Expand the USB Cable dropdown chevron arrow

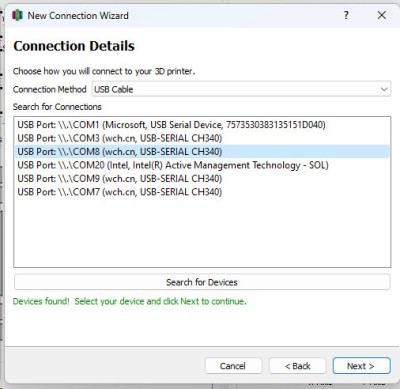click(384, 89)
